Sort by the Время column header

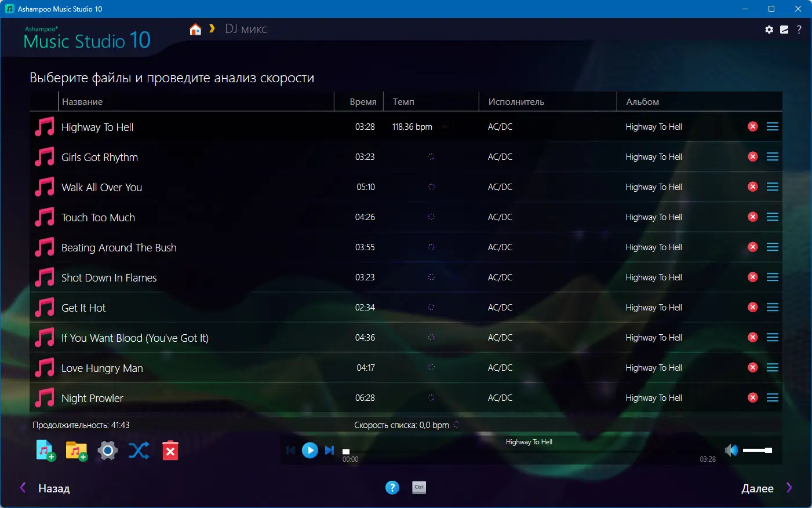coord(359,101)
